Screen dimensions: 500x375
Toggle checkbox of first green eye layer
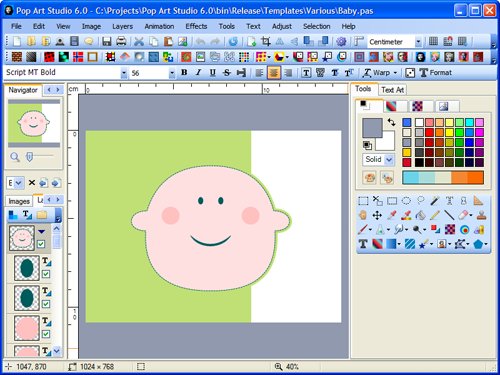(x=46, y=274)
